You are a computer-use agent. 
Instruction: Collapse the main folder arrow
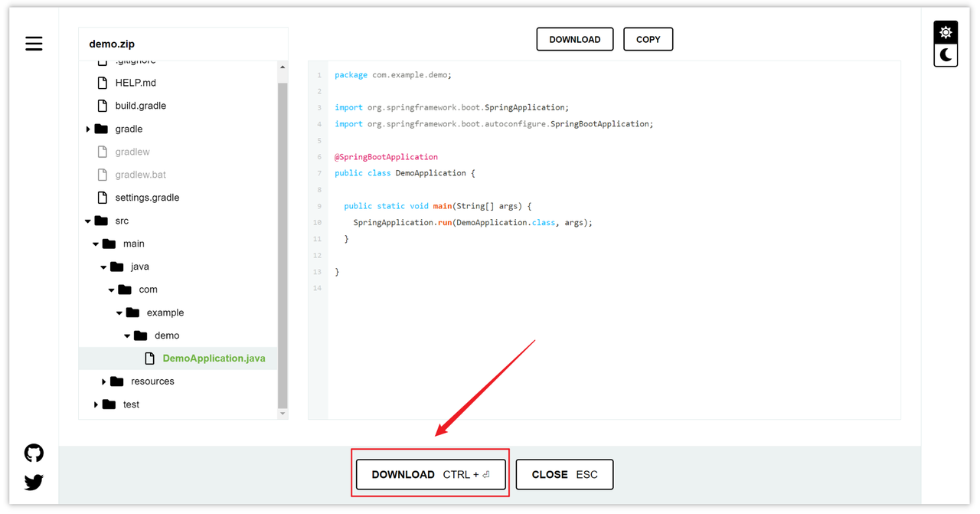click(x=96, y=244)
